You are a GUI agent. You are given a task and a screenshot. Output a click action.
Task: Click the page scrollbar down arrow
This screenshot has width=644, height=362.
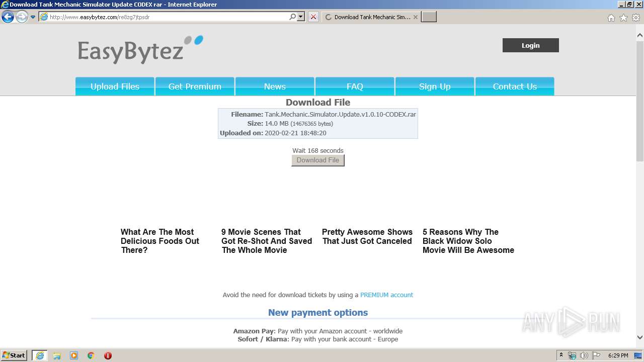coord(640,337)
